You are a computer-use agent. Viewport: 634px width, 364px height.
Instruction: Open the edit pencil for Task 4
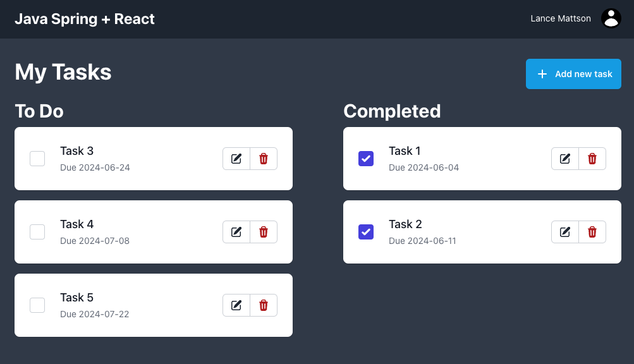click(x=236, y=232)
